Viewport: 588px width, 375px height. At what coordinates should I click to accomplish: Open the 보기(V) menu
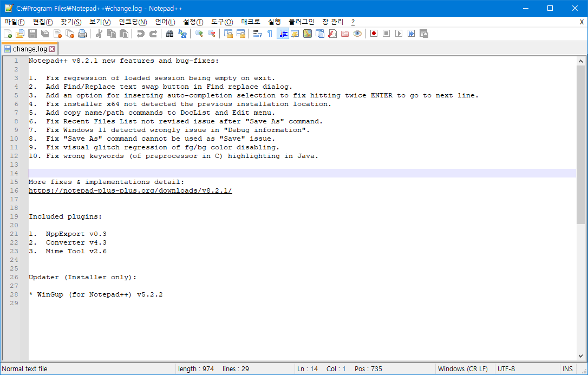coord(100,22)
